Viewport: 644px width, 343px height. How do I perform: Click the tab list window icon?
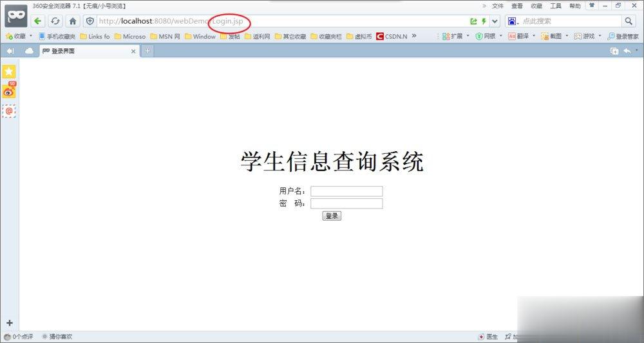614,51
